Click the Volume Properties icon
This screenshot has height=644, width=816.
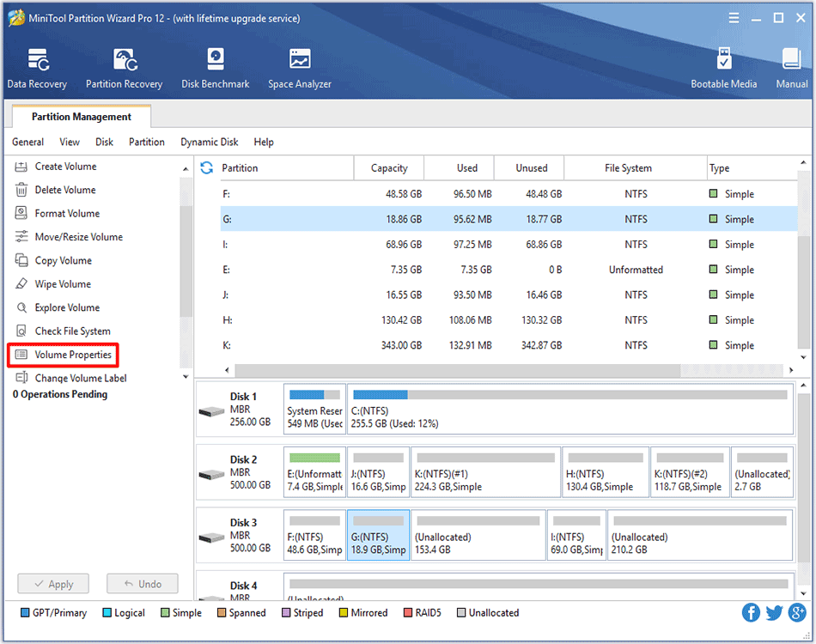(21, 355)
